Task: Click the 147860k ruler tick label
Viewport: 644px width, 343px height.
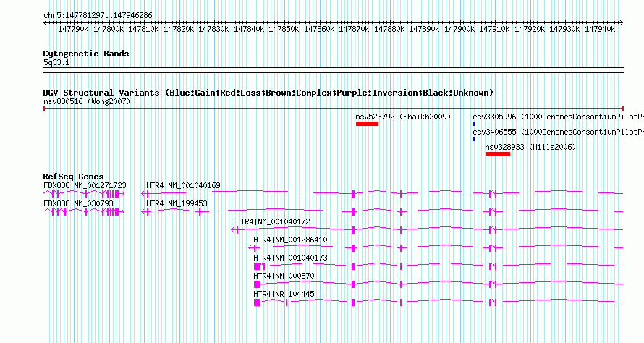Action: (x=319, y=29)
